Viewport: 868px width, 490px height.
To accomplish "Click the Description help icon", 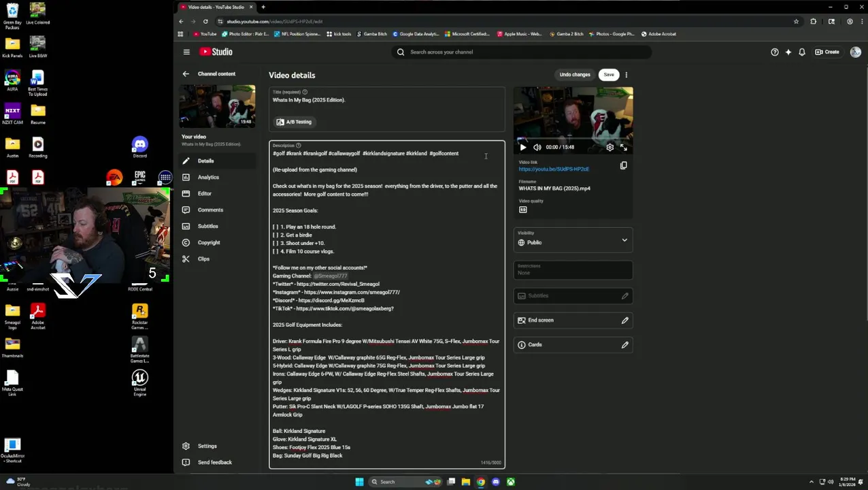I will click(x=298, y=145).
